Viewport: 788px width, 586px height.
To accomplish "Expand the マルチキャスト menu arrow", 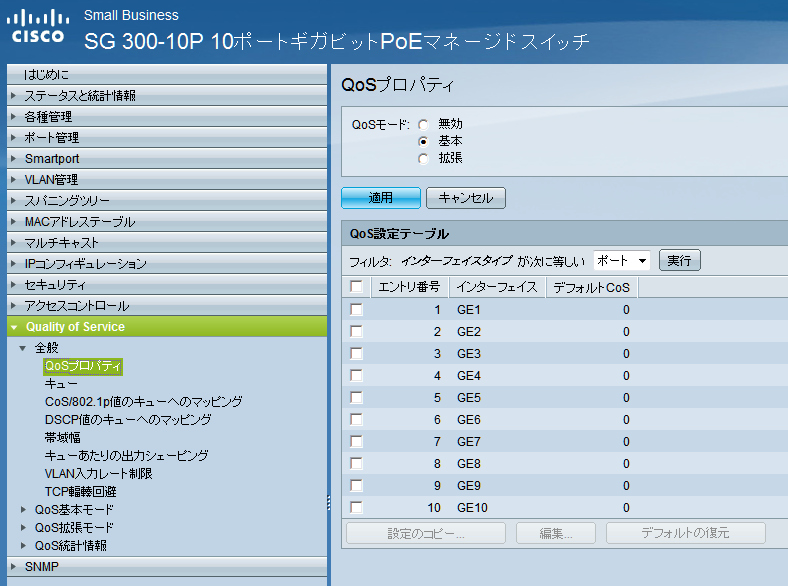I will point(14,242).
